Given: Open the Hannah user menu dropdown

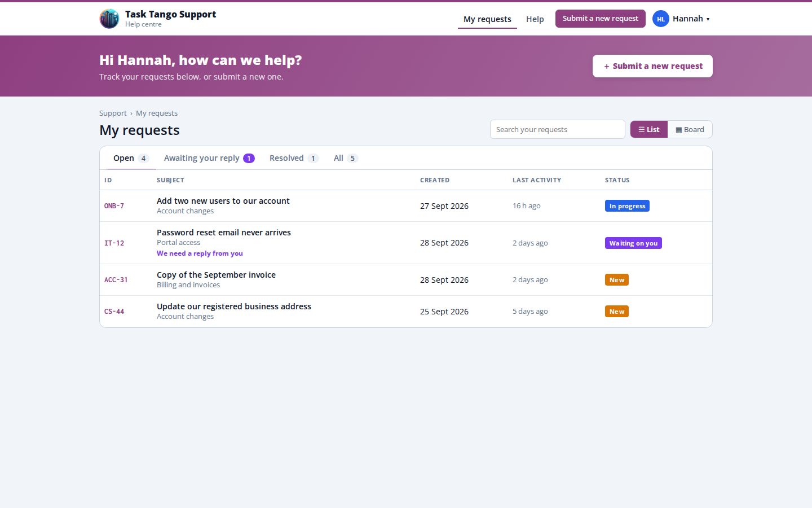Looking at the screenshot, I should click(x=681, y=19).
